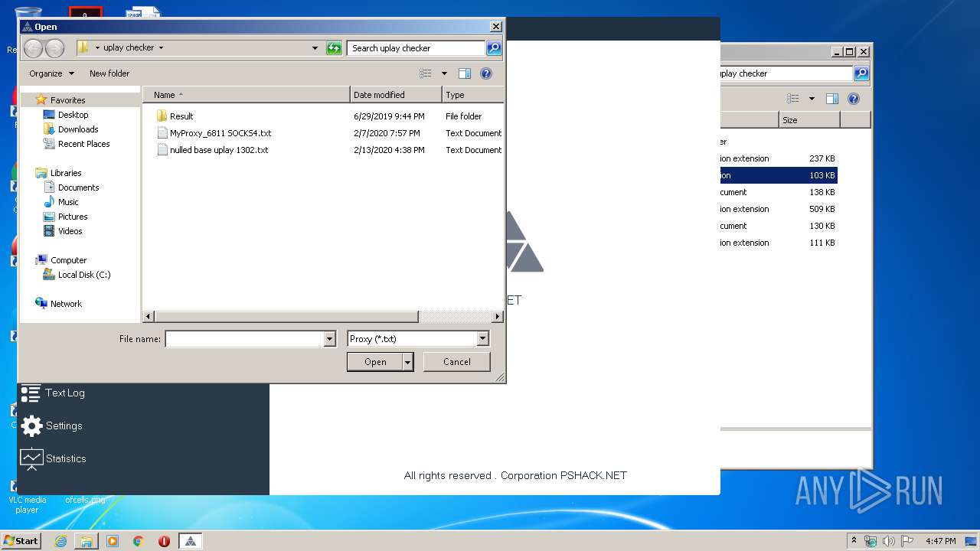Sort by Size column in background Explorer window
Image resolution: width=980 pixels, height=551 pixels.
coord(809,120)
